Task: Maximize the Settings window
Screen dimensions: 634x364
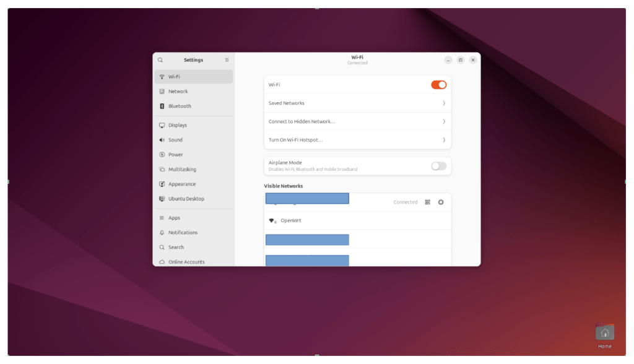Action: tap(460, 60)
